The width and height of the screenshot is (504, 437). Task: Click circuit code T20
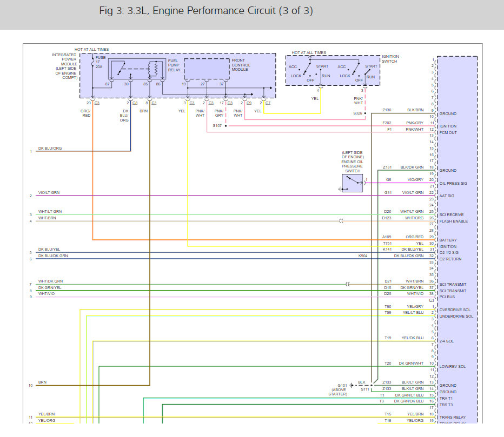pyautogui.click(x=388, y=363)
